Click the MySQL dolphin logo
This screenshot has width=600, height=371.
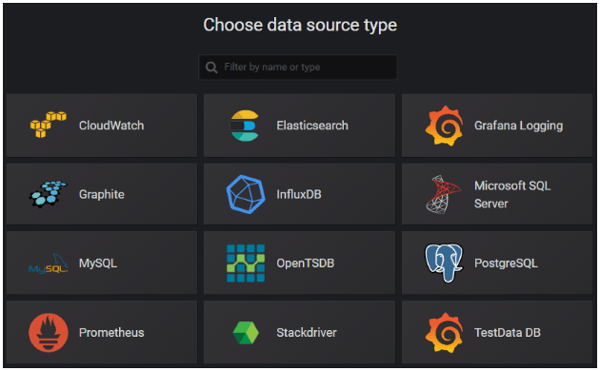click(x=48, y=264)
